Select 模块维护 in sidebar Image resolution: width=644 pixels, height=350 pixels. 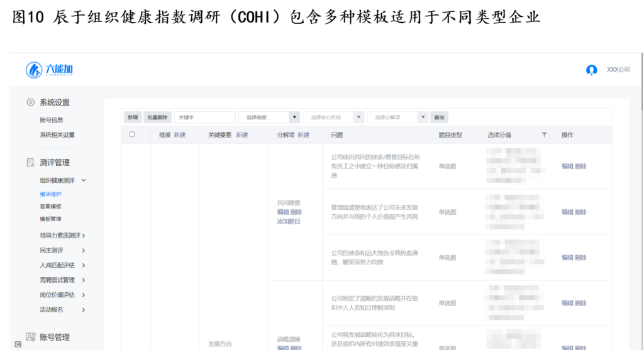(50, 194)
